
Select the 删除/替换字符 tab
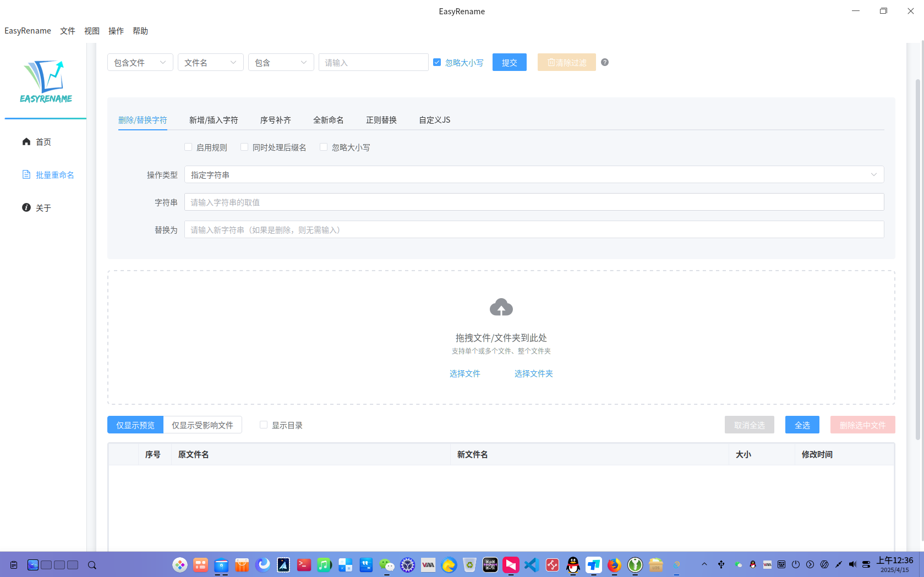click(143, 120)
